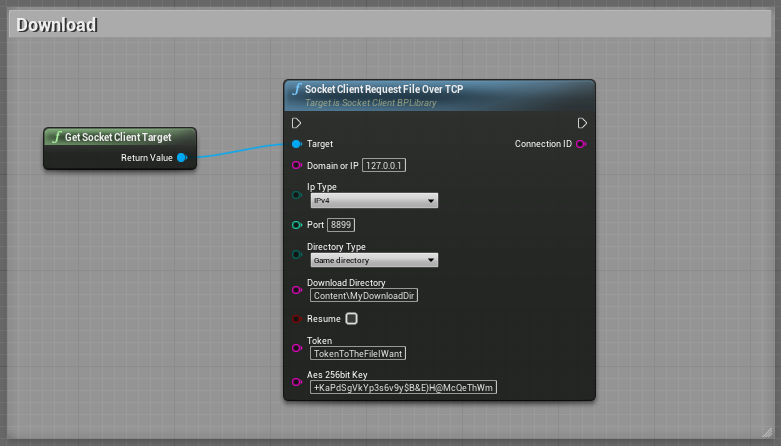
Task: Click the Token text field
Action: (x=358, y=353)
